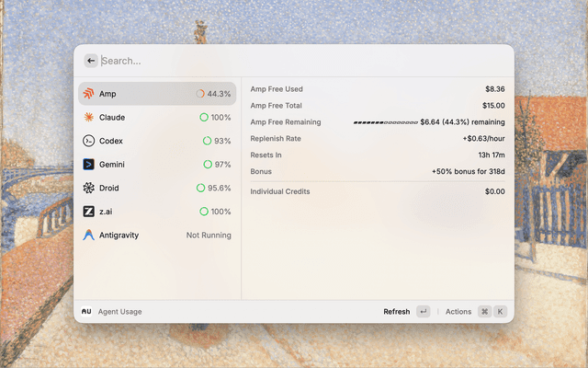This screenshot has height=368, width=588.
Task: Click the Return key hint
Action: (x=423, y=312)
